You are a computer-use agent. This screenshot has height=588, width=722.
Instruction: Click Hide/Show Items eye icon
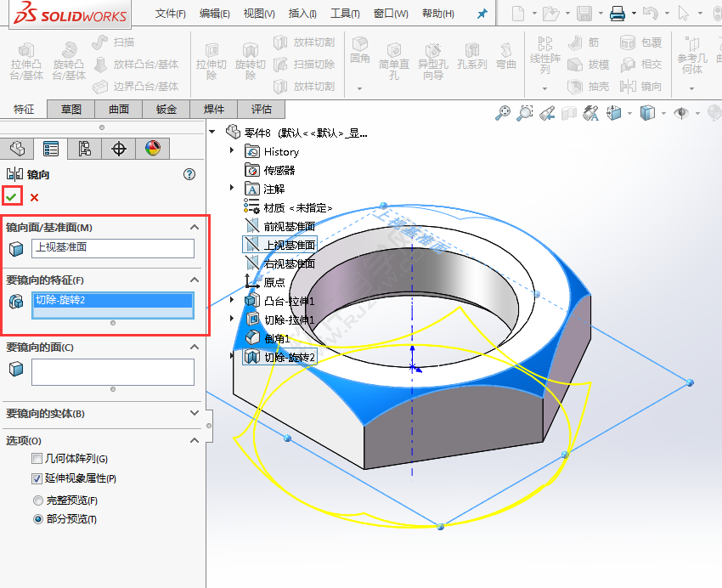point(681,113)
